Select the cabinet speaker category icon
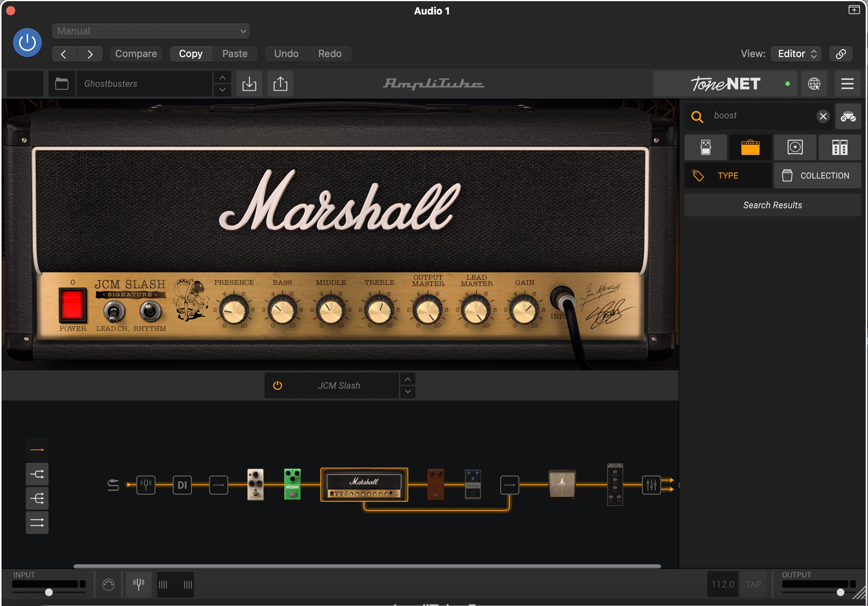 (x=795, y=147)
